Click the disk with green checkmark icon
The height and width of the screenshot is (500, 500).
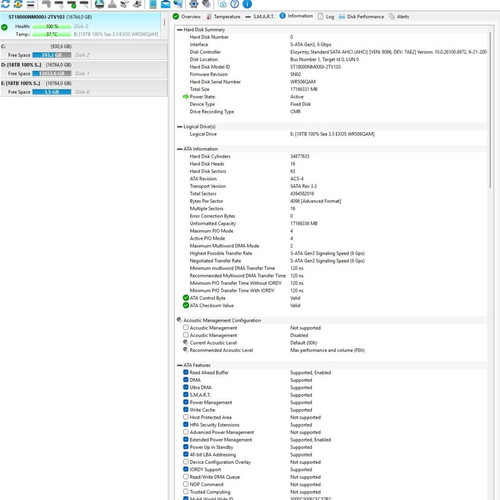[72, 4]
